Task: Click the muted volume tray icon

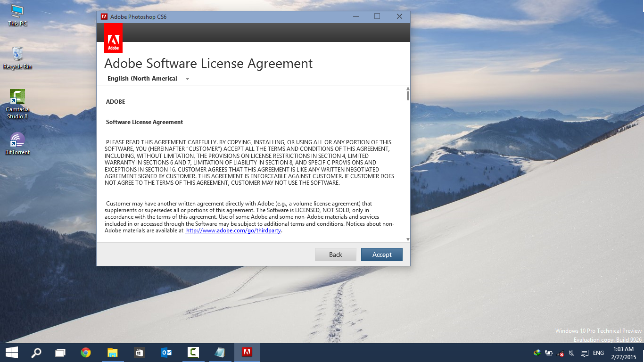Action: [571, 353]
